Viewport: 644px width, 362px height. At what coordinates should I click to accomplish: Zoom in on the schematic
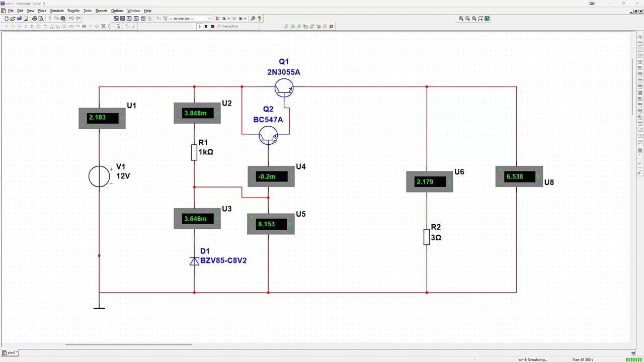(461, 19)
